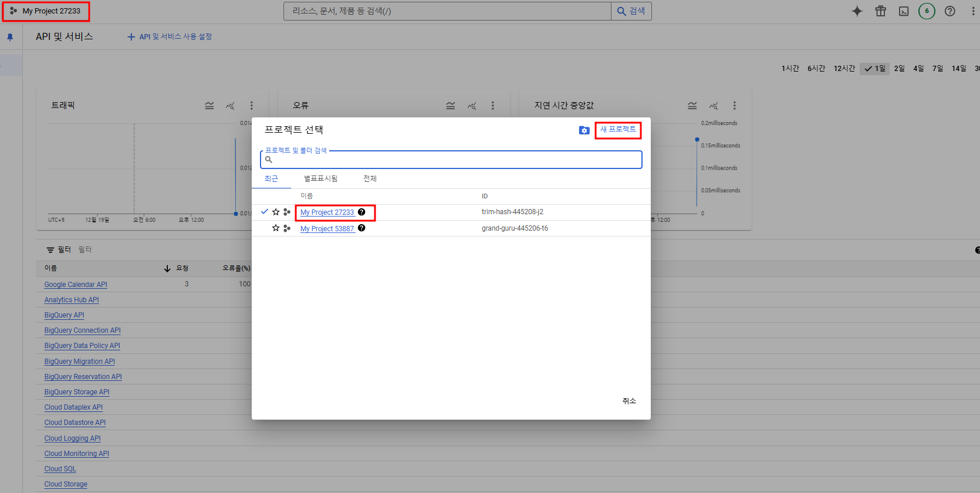Open the My Project 27233 link
This screenshot has height=493, width=980.
[327, 212]
